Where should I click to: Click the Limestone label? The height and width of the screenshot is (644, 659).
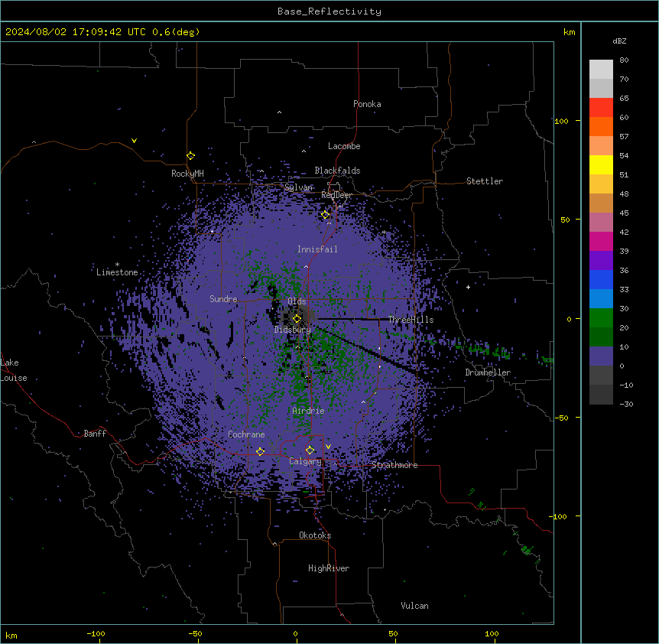pos(117,272)
